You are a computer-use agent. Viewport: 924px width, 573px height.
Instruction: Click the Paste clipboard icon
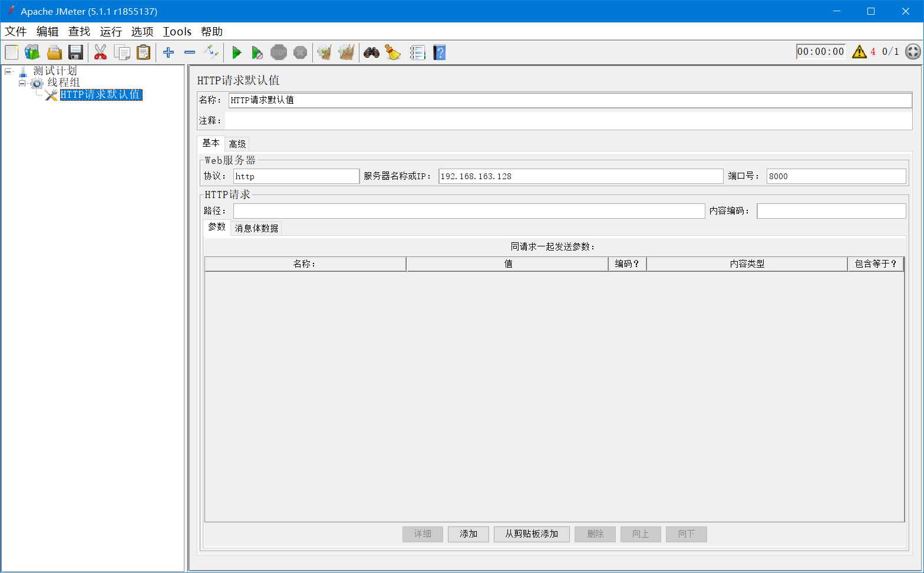143,52
